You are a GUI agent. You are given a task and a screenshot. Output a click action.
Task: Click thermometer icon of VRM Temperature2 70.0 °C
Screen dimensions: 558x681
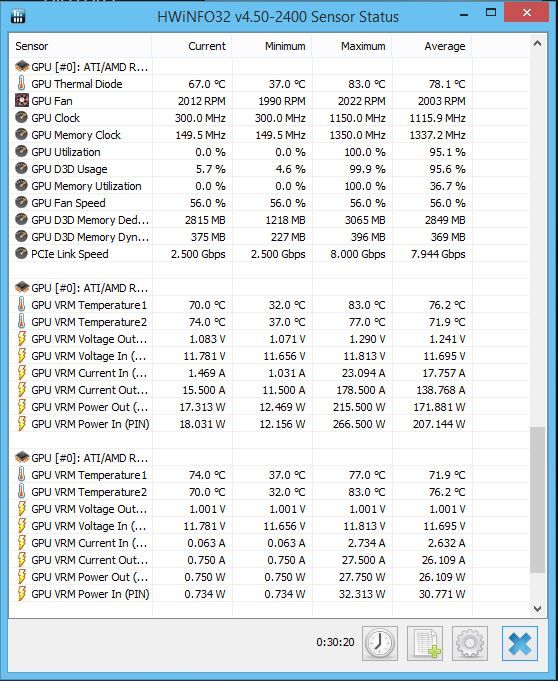21,492
